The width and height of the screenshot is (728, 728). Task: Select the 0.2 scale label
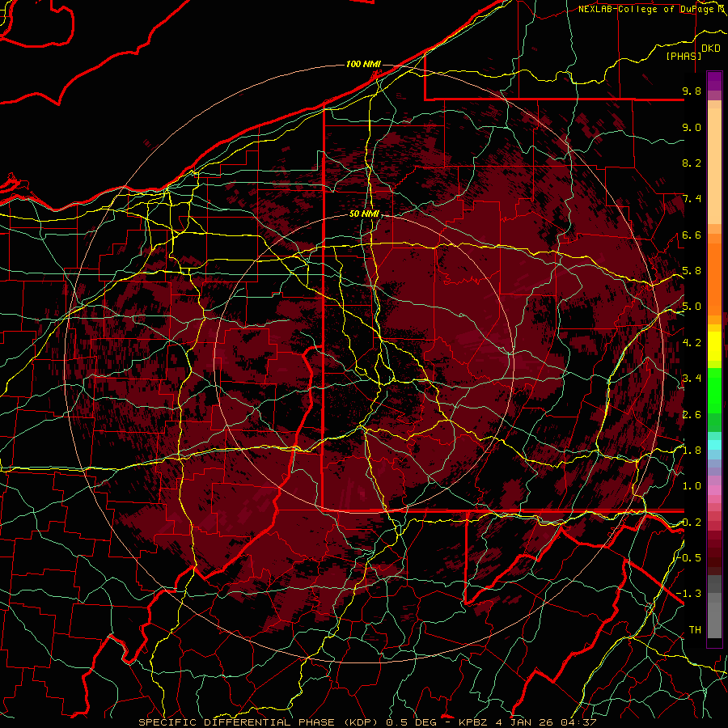pos(692,523)
